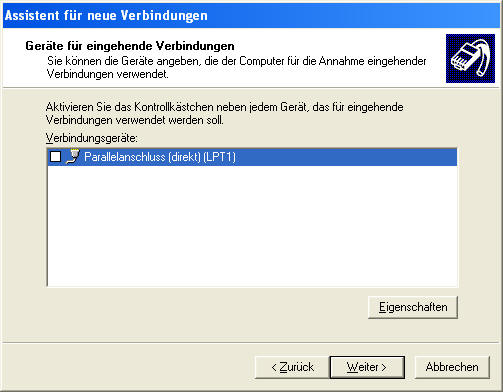The image size is (503, 392).
Task: Select the Parallelanschluss (direkt) (LPT1) text entry
Action: (160, 157)
